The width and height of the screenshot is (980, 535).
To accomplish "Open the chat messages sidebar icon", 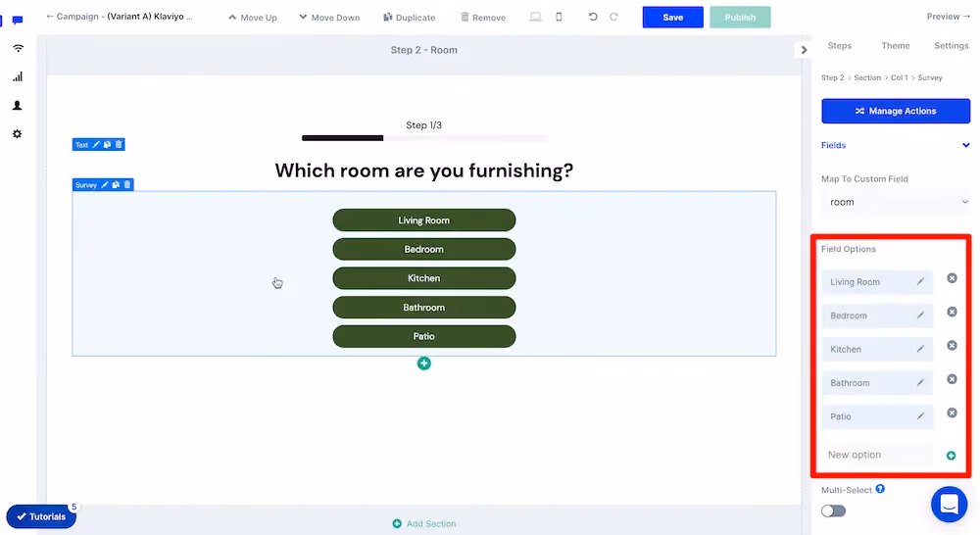I will point(18,20).
